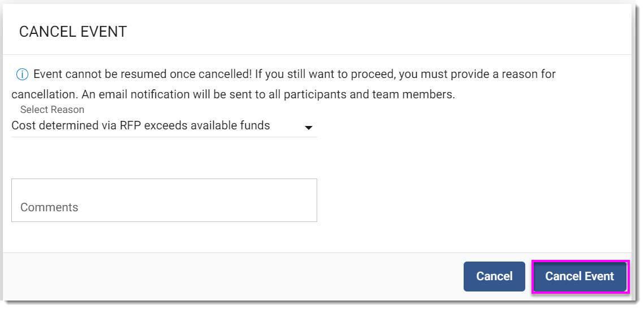
Task: Focus the Comments text box
Action: (164, 201)
